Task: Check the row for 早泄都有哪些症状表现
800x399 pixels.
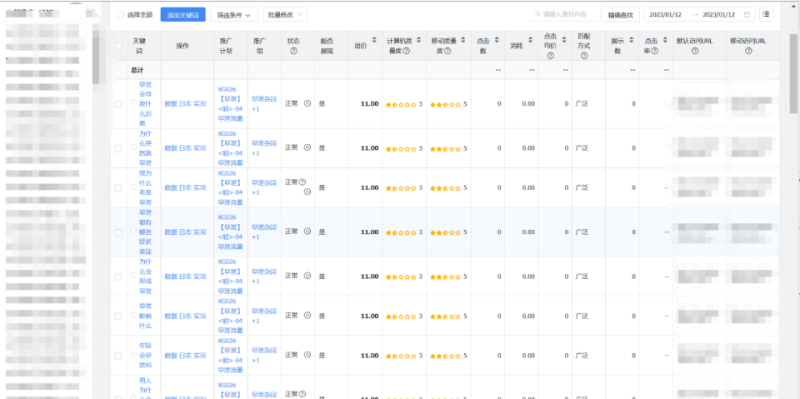Action: click(118, 232)
